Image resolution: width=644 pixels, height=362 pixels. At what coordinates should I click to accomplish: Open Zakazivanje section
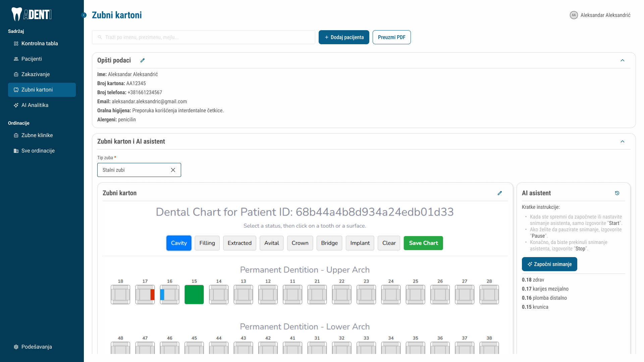coord(42,74)
